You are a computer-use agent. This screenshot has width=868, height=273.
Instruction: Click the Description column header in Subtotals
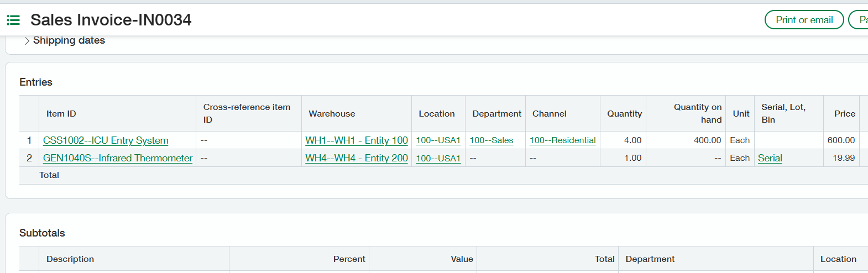pos(70,259)
